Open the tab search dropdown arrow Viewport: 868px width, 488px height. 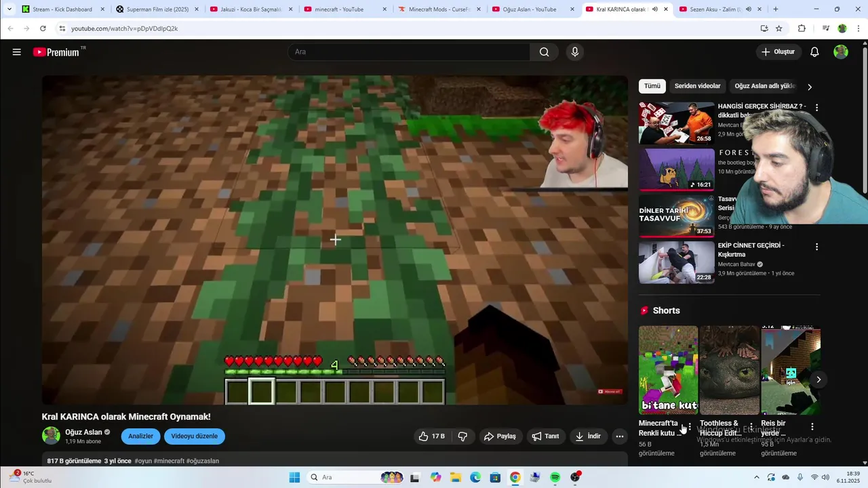click(x=9, y=9)
